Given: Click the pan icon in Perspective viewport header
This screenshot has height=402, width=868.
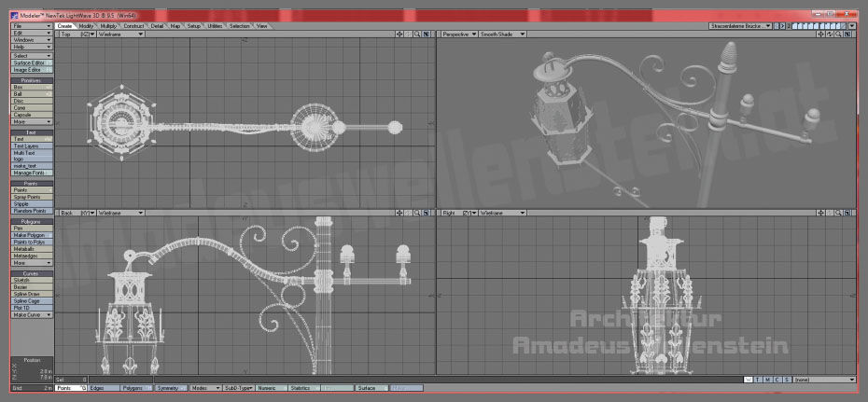Looking at the screenshot, I should tap(821, 35).
